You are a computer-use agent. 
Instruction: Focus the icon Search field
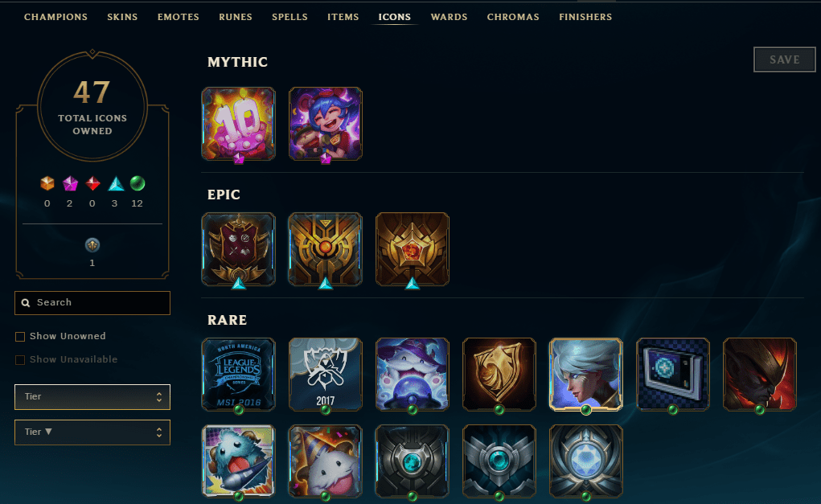92,303
